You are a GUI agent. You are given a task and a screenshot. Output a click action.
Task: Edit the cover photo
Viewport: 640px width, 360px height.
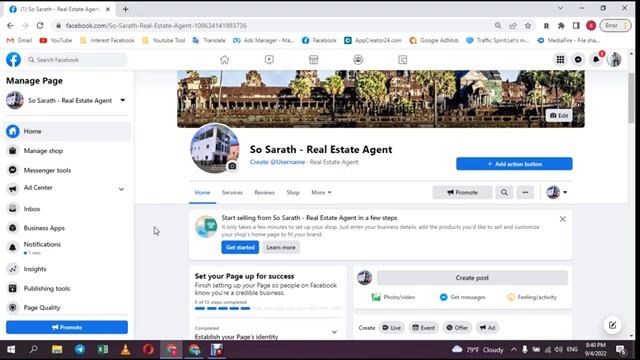coord(559,116)
